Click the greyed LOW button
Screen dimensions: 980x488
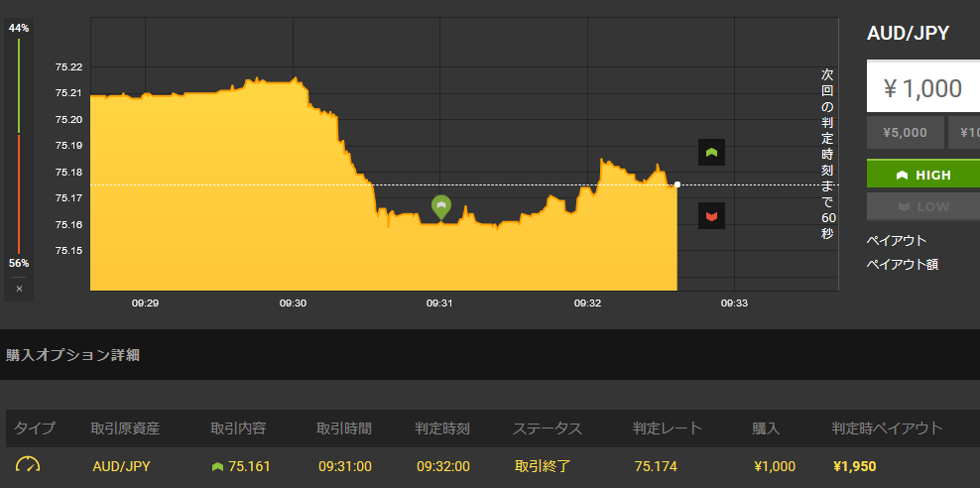point(923,206)
